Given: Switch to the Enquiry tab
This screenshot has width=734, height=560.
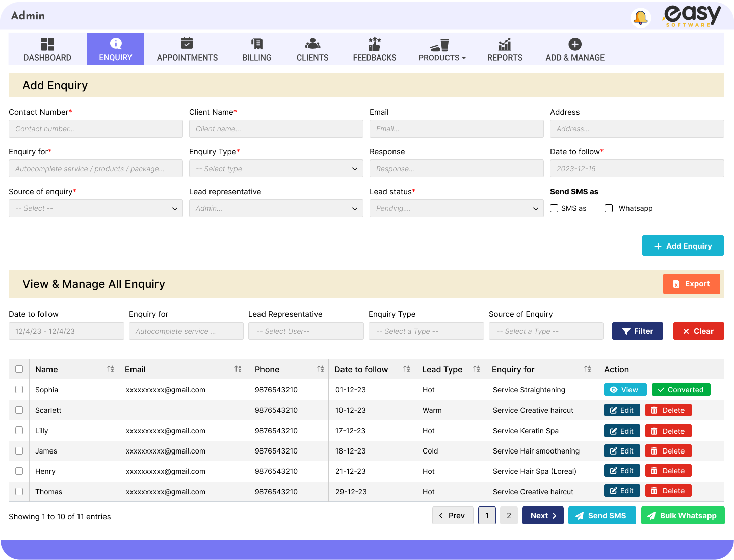Looking at the screenshot, I should point(115,49).
